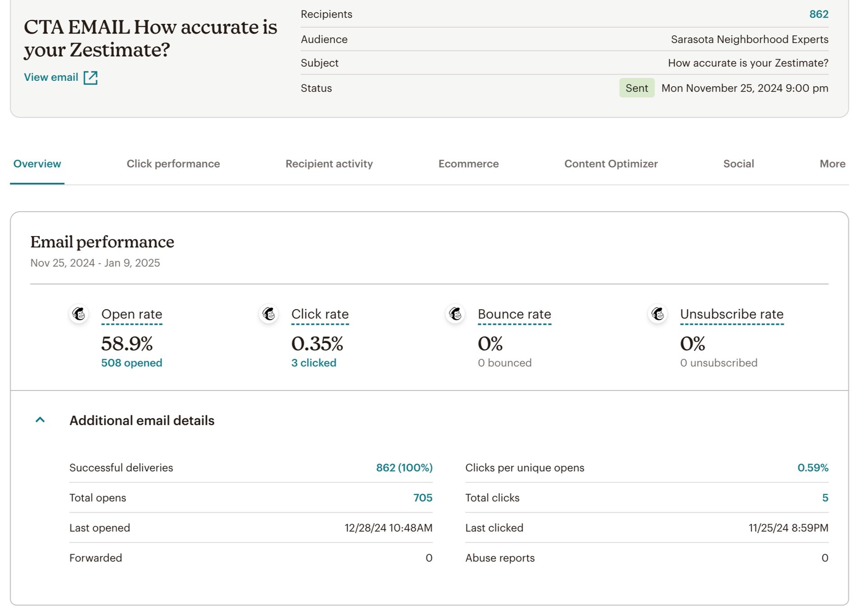Open the total clicks value 5
Screen dimensions: 859x616
[825, 498]
